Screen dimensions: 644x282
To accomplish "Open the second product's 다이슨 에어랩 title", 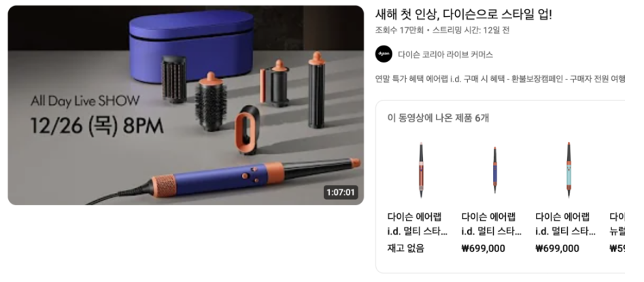I will point(492,224).
